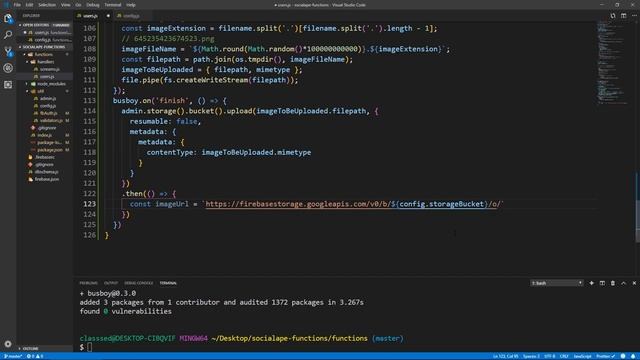Click the editor vertical scrollbar thumb

(637, 206)
